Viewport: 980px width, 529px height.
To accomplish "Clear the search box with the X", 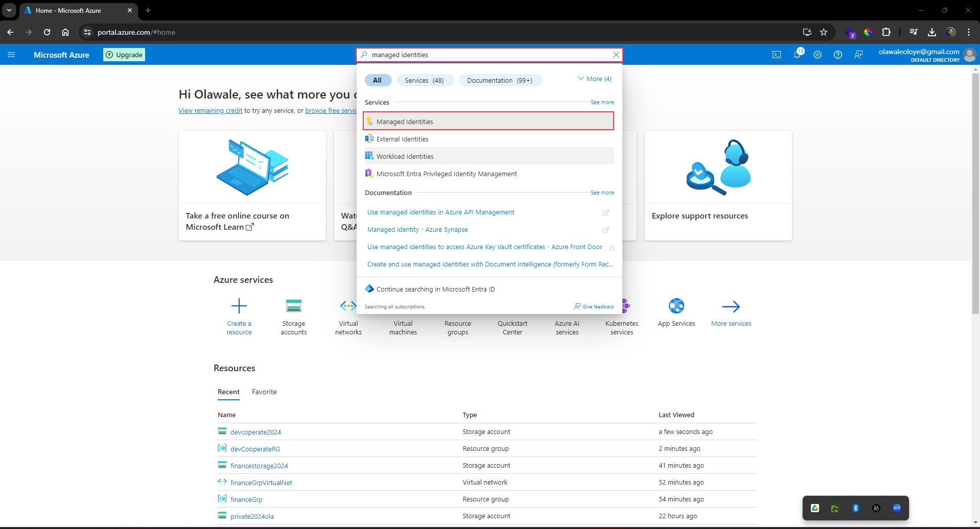I will pyautogui.click(x=616, y=55).
